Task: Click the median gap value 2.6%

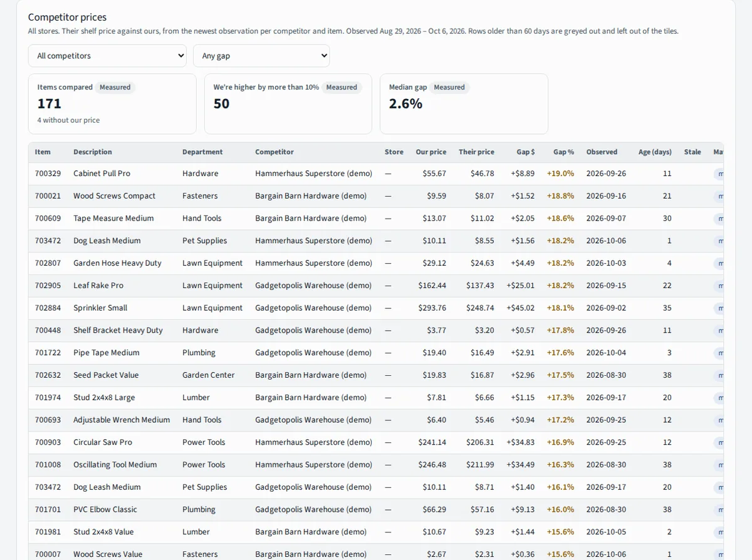Action: 405,103
